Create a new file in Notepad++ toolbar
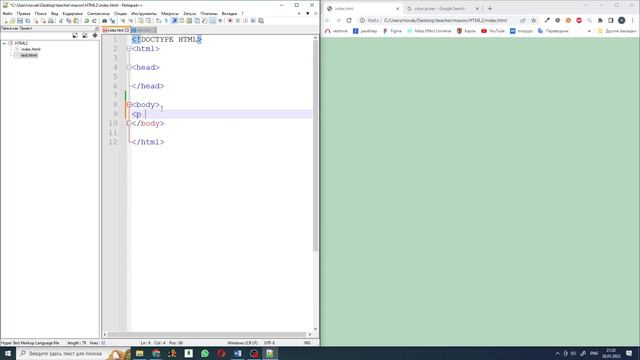Image resolution: width=640 pixels, height=360 pixels. pos(6,20)
